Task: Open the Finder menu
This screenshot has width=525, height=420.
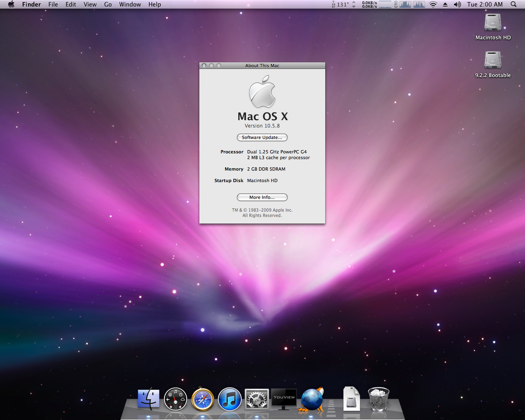Action: coord(32,5)
